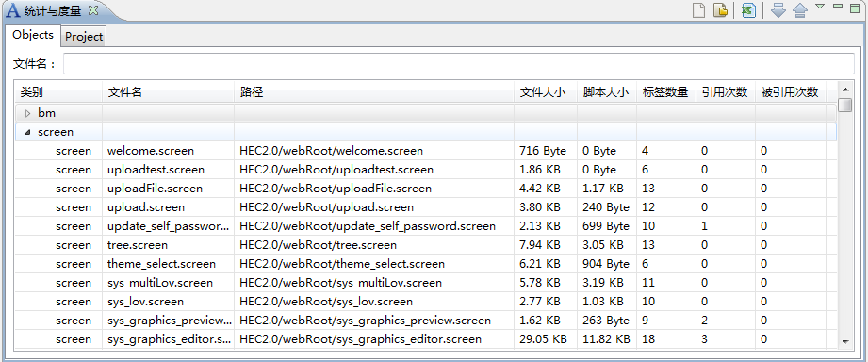Select sys_multiLov.screen file name
The height and width of the screenshot is (362, 868).
(x=160, y=282)
